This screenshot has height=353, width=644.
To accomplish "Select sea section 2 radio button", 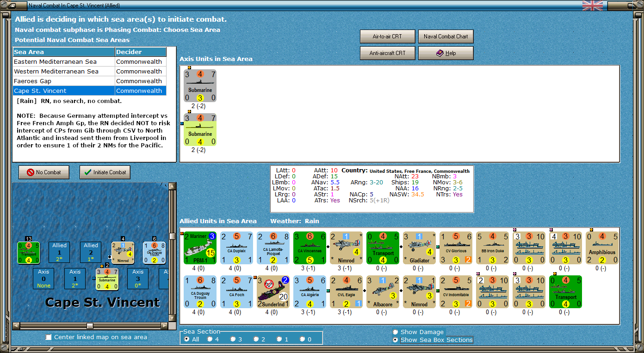I will tap(256, 339).
